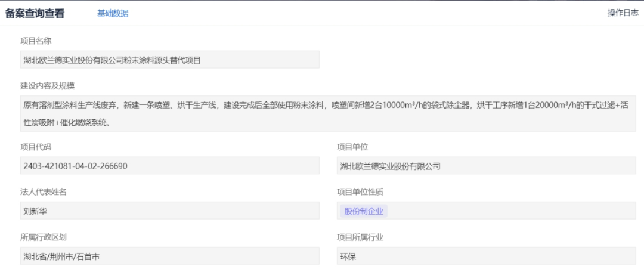Screen dimensions: 644x275
Task: Open the 项目单位性质 select box
Action: pos(487,211)
